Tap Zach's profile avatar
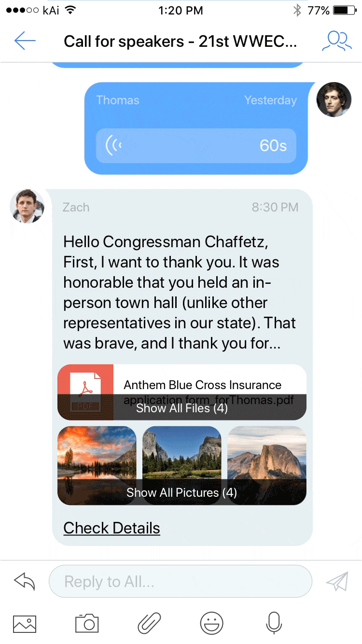 point(27,206)
